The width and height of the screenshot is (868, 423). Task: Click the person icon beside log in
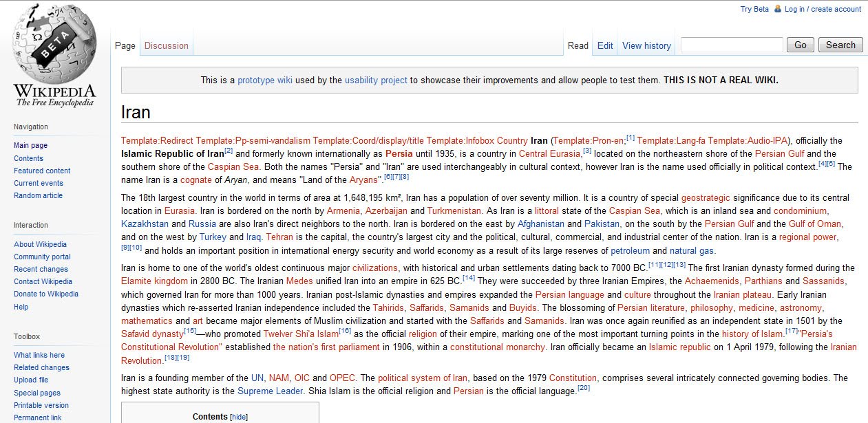click(777, 9)
